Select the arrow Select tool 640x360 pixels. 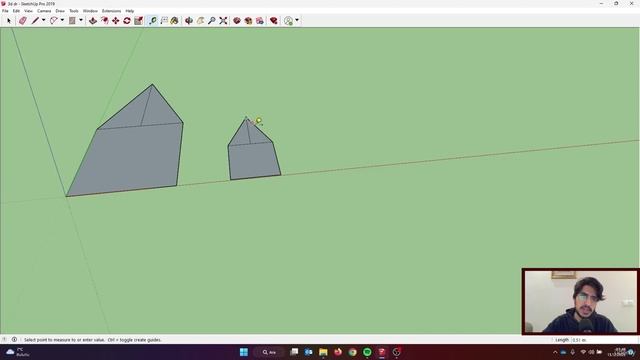pos(9,20)
